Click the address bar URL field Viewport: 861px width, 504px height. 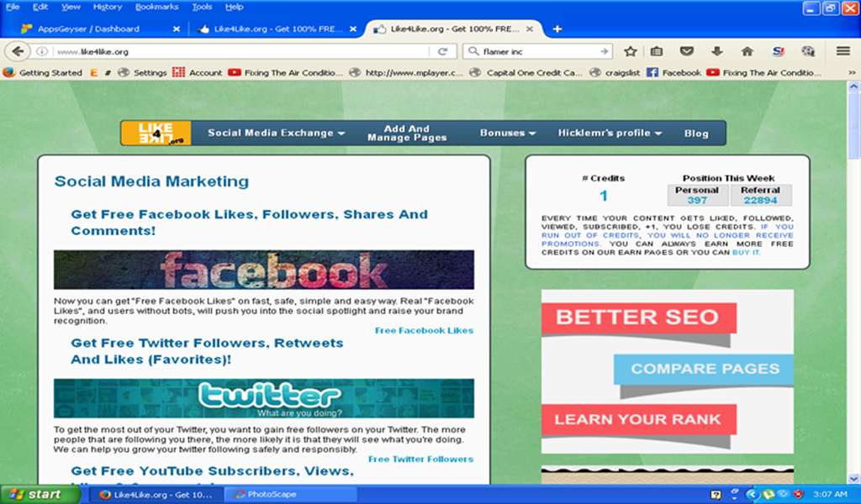pos(240,51)
